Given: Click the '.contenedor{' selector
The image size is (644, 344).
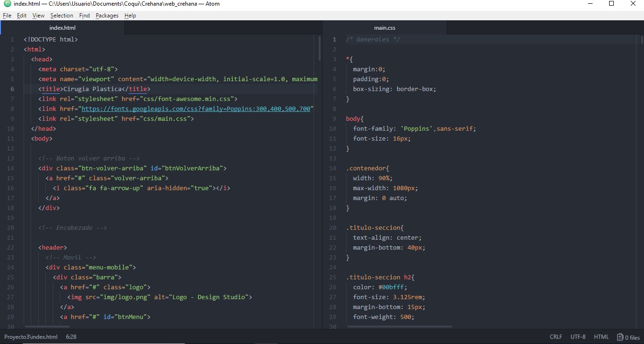Looking at the screenshot, I should pos(367,168).
